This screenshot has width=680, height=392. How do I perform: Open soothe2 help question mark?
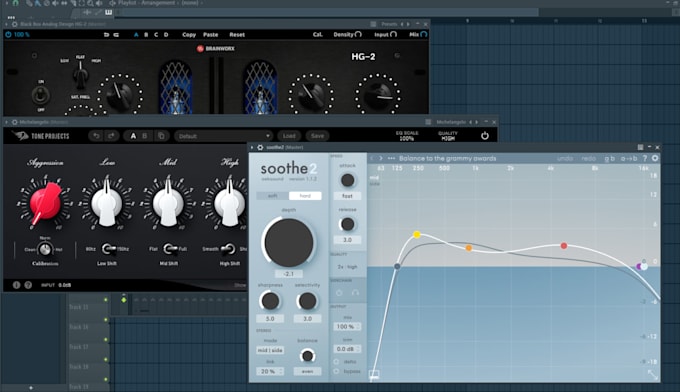click(645, 158)
